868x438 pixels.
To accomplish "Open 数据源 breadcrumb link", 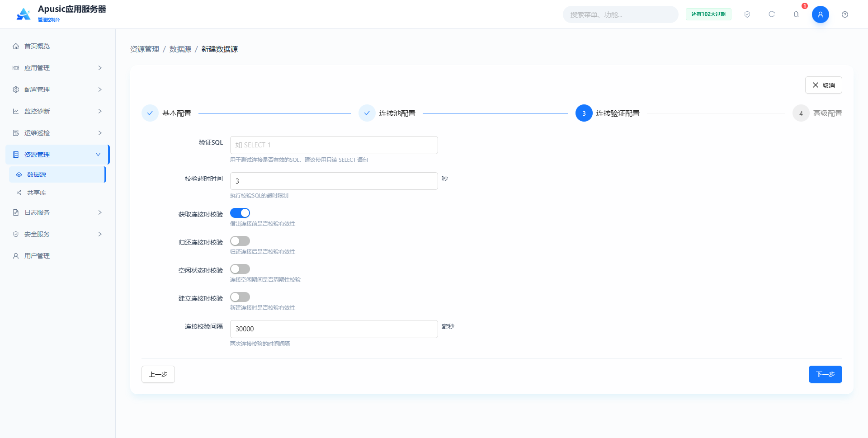I will (180, 49).
